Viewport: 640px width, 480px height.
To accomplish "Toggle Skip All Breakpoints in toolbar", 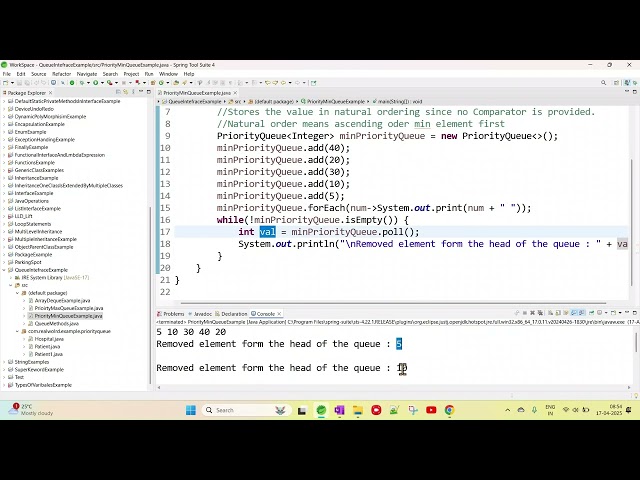I will [x=63, y=83].
